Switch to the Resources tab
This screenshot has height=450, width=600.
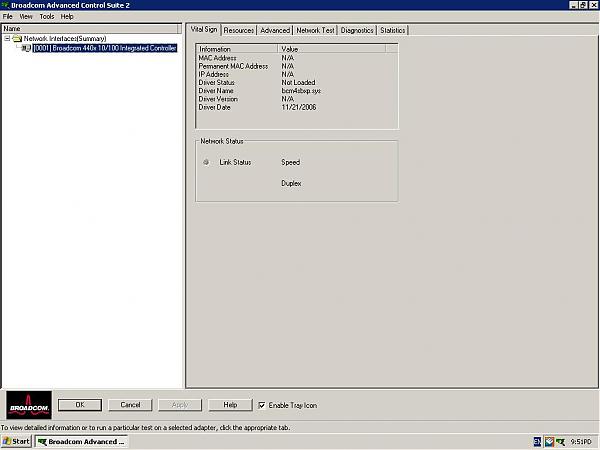(x=238, y=30)
